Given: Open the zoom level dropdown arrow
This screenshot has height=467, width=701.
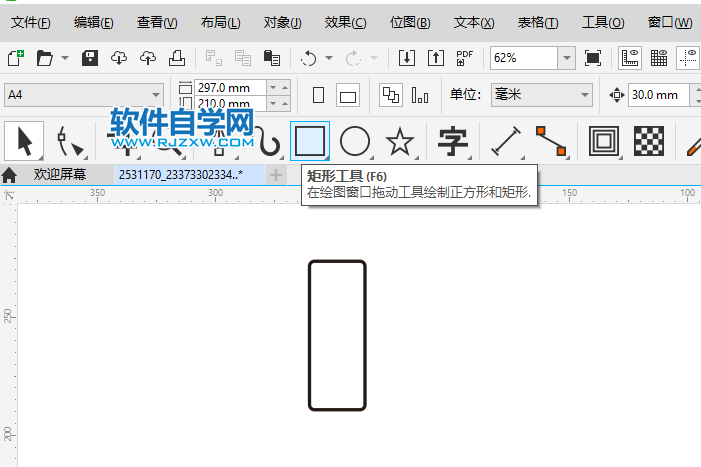Looking at the screenshot, I should [567, 58].
